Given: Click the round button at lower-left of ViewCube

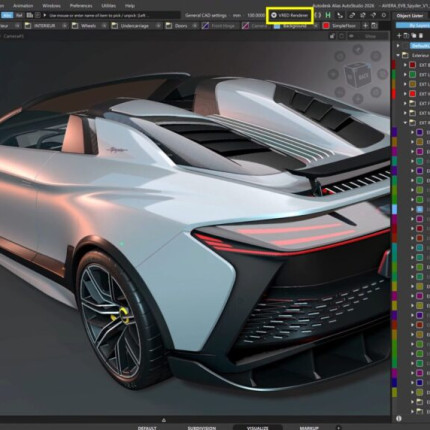Looking at the screenshot, I should (x=340, y=92).
